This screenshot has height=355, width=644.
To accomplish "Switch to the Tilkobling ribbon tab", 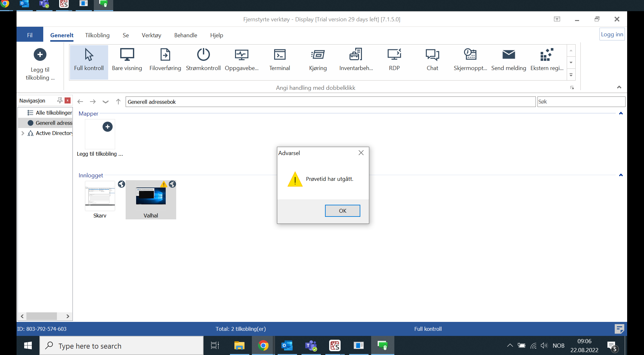I will click(x=97, y=35).
